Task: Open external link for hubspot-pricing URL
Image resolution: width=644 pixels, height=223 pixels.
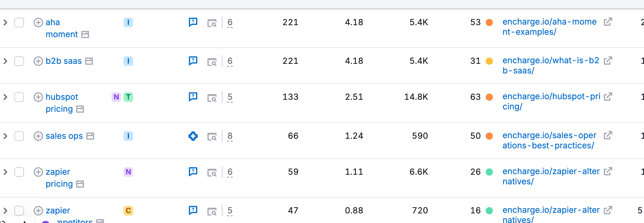Action: point(608,97)
